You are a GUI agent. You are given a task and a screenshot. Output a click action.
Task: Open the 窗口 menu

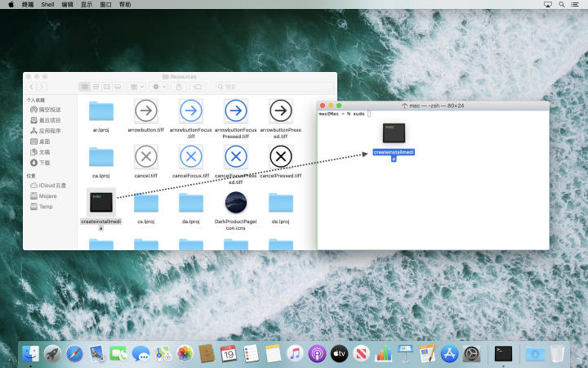point(105,5)
